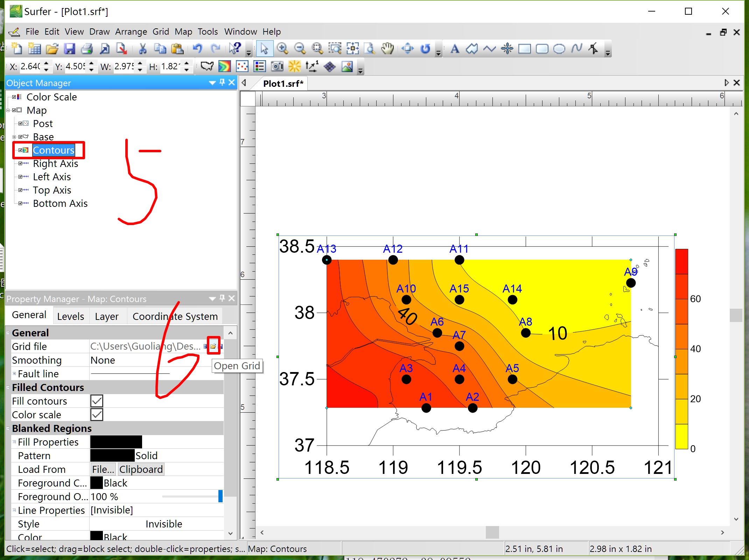Create a new post map
The image size is (749, 560).
point(242,66)
